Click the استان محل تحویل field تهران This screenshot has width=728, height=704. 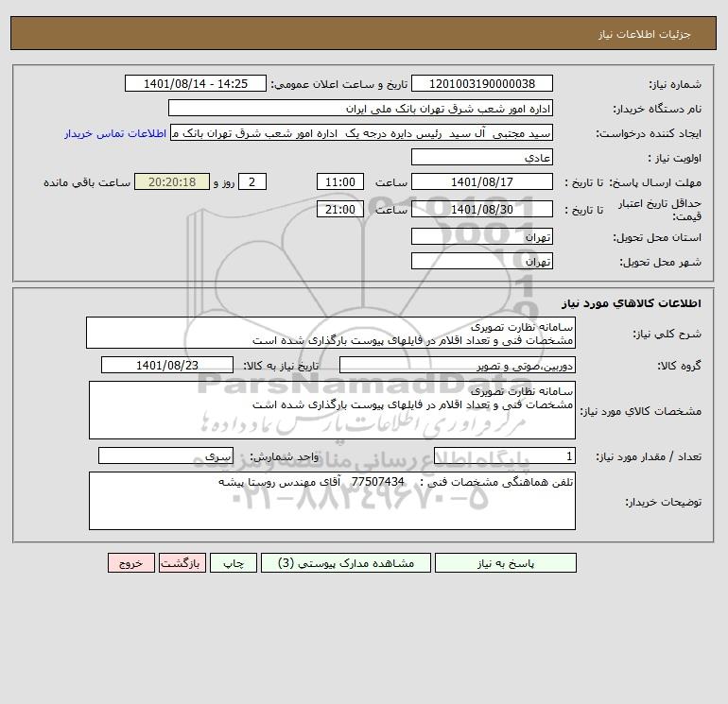click(x=482, y=236)
